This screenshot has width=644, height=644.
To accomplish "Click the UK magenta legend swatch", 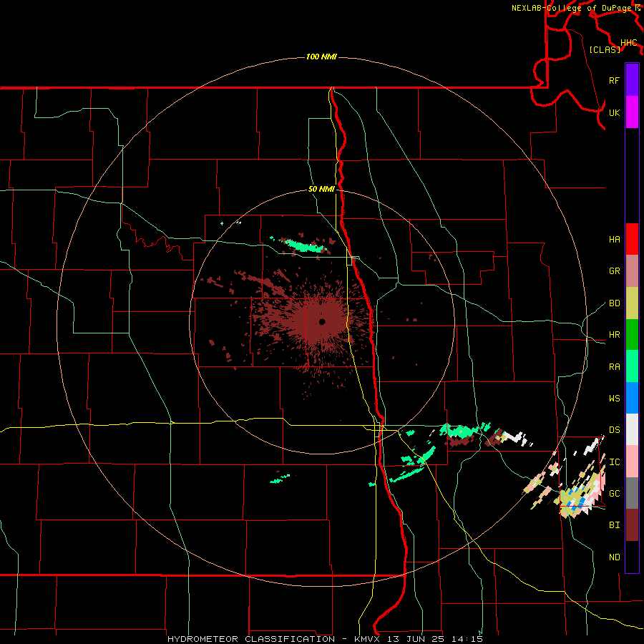I will point(632,112).
